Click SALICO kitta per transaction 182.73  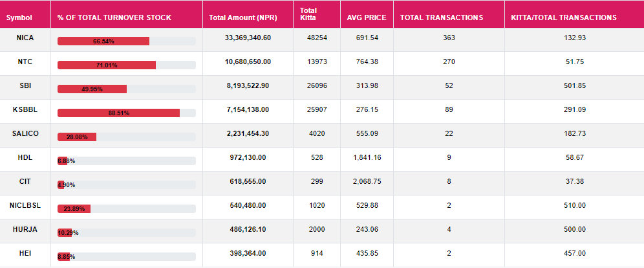tap(575, 133)
